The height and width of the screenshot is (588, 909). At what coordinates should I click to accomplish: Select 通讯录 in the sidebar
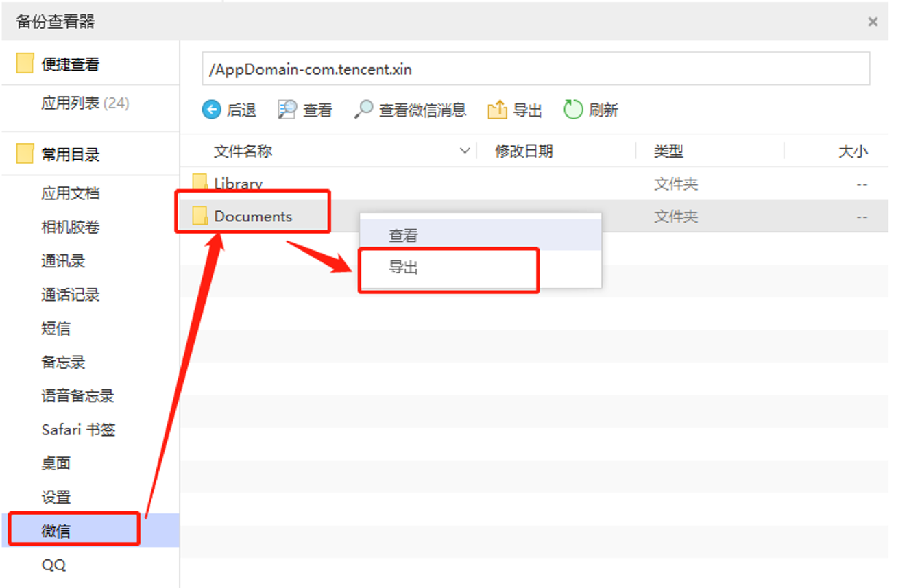[63, 260]
